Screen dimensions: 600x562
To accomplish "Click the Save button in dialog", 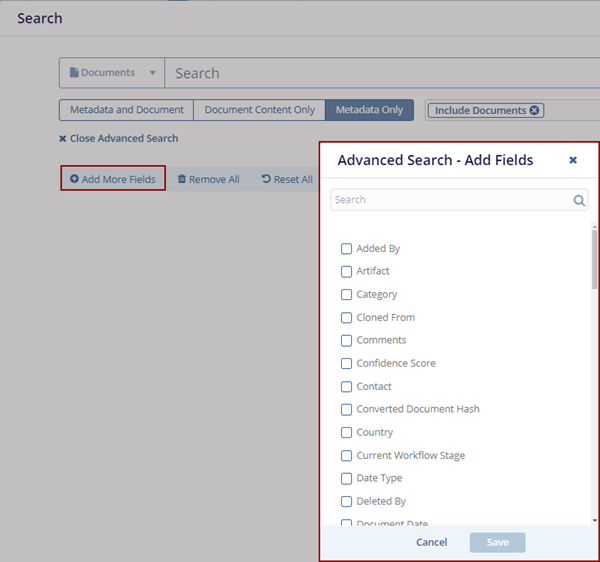I will (497, 542).
